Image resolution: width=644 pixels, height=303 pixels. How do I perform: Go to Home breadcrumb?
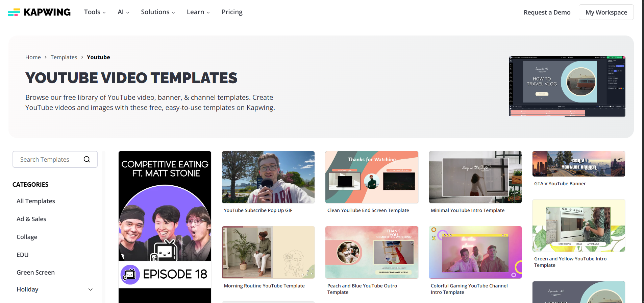(33, 57)
